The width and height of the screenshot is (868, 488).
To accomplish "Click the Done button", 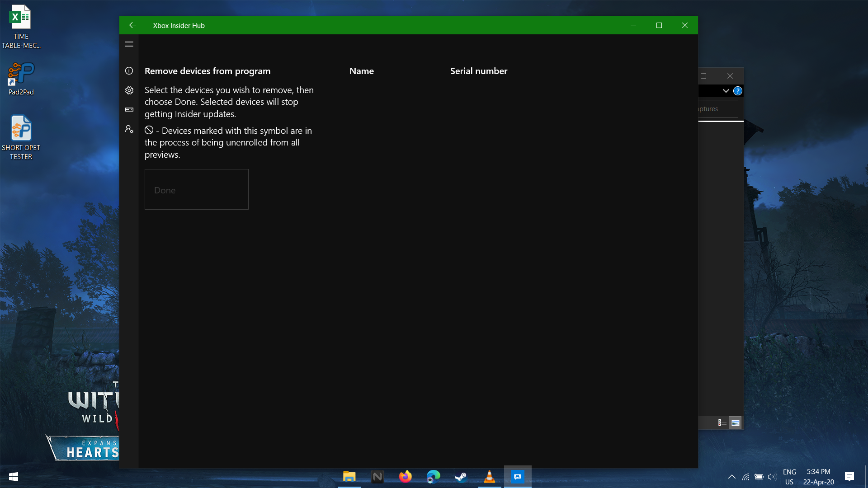I will click(x=196, y=189).
